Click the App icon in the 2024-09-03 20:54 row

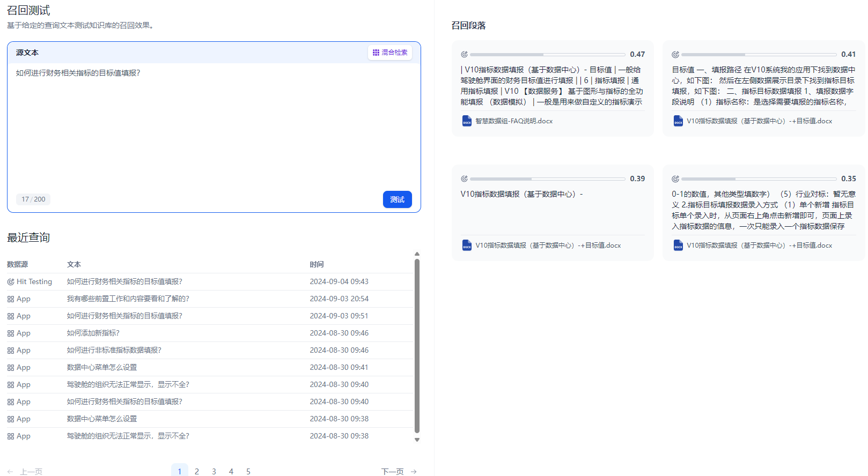(11, 299)
